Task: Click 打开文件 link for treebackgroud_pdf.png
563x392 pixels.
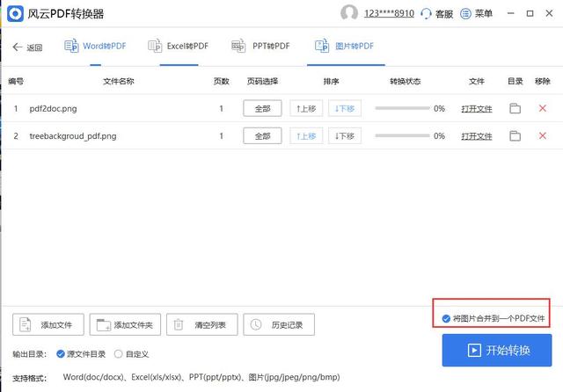Action: [477, 136]
